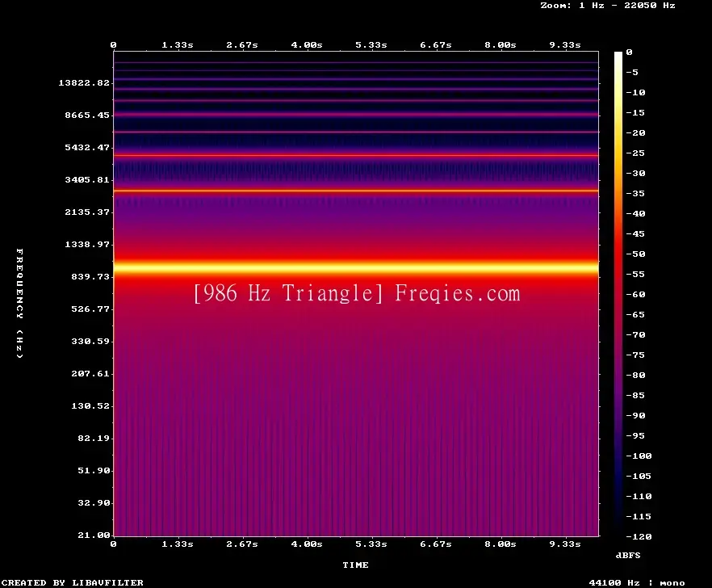The image size is (712, 588).
Task: Click 9.33s on the bottom time axis
Action: [x=565, y=544]
